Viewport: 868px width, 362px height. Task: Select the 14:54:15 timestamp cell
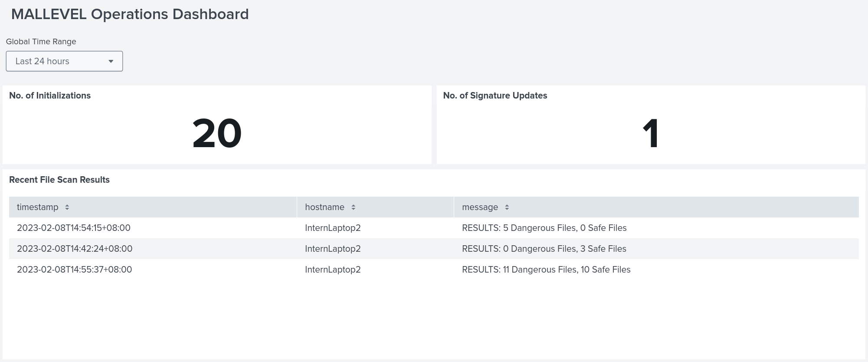pyautogui.click(x=74, y=228)
